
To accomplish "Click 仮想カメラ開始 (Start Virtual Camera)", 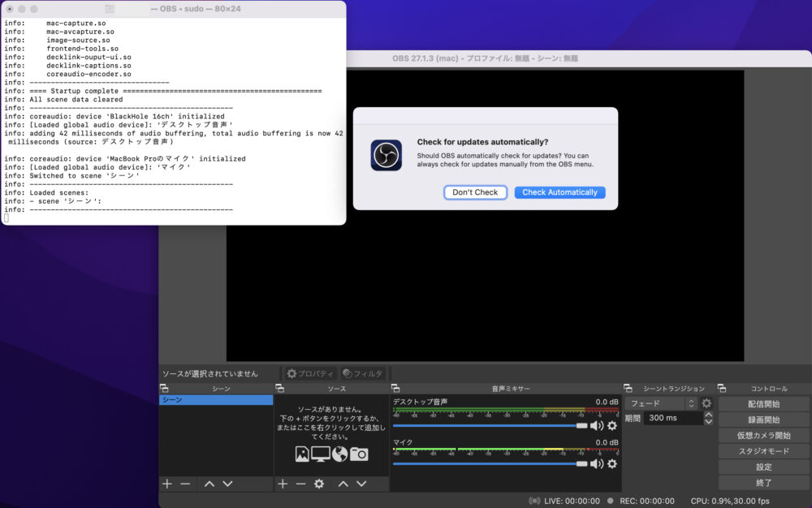I will 764,436.
